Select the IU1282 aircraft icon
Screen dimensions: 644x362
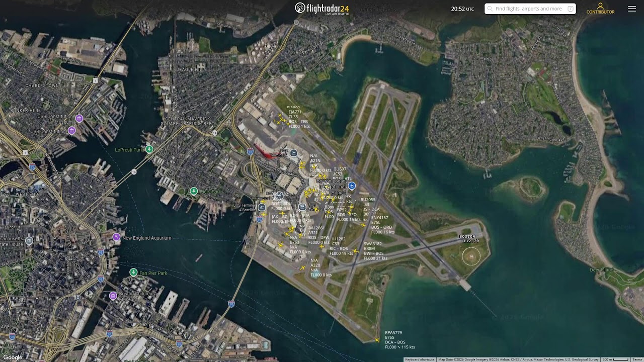(322, 246)
